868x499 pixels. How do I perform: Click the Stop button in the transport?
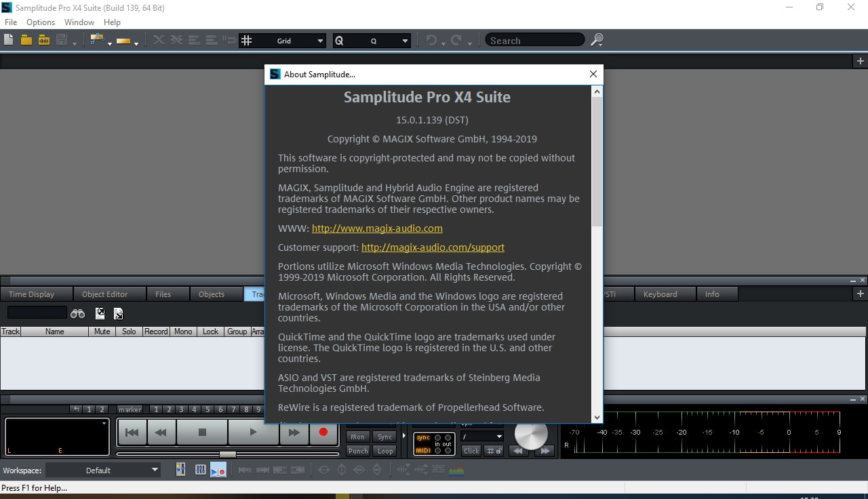202,432
